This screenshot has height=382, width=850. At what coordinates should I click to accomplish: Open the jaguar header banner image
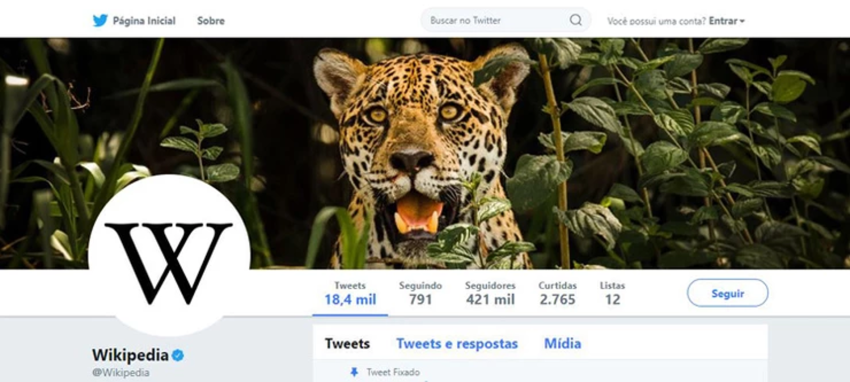pos(425,153)
